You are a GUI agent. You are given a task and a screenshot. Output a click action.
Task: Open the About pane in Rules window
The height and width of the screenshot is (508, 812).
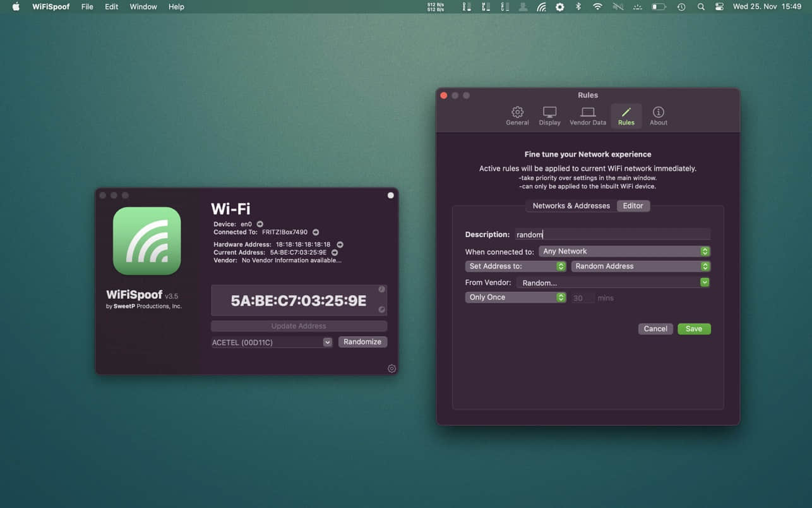[658, 115]
